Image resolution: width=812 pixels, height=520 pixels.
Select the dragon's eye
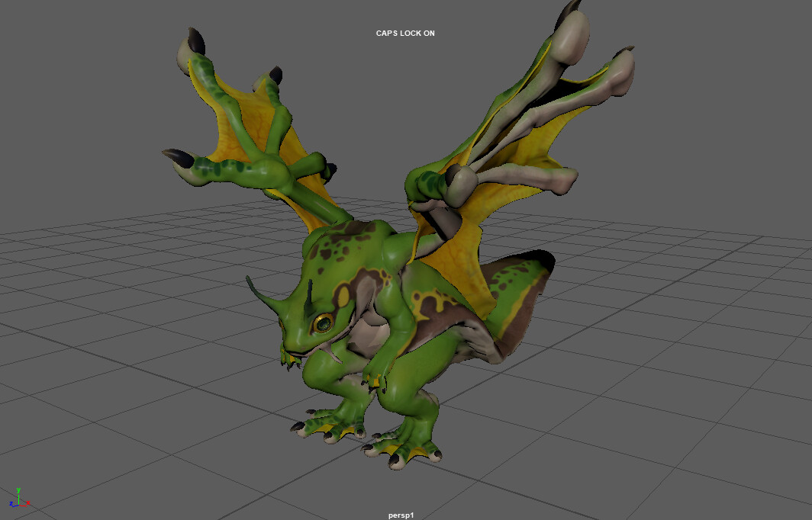click(x=323, y=323)
